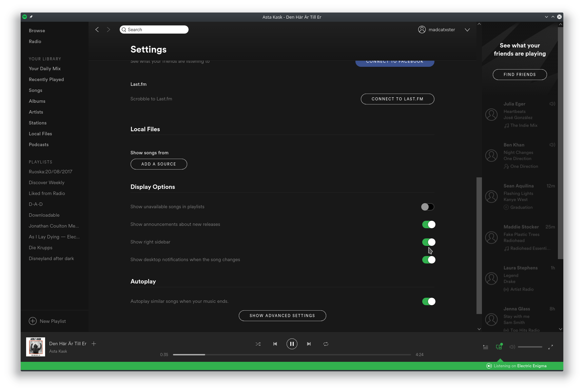The width and height of the screenshot is (584, 392).
Task: Open Disneyland after dark playlist
Action: [51, 258]
